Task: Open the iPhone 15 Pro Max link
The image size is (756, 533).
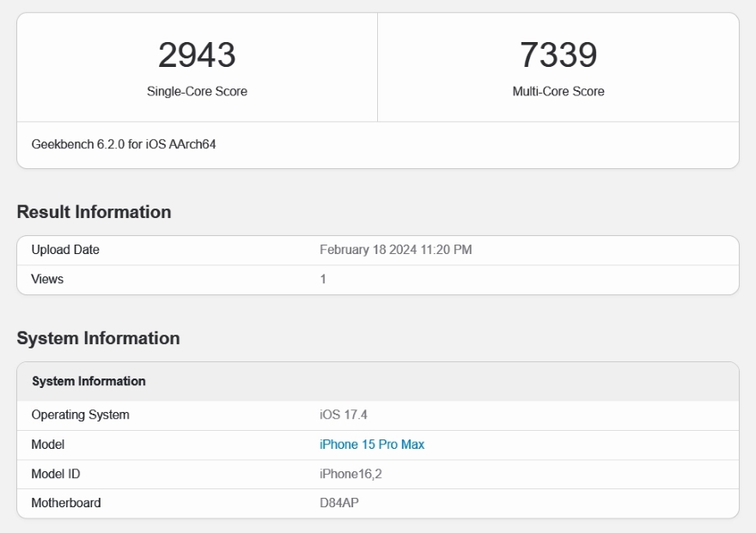Action: pos(372,445)
